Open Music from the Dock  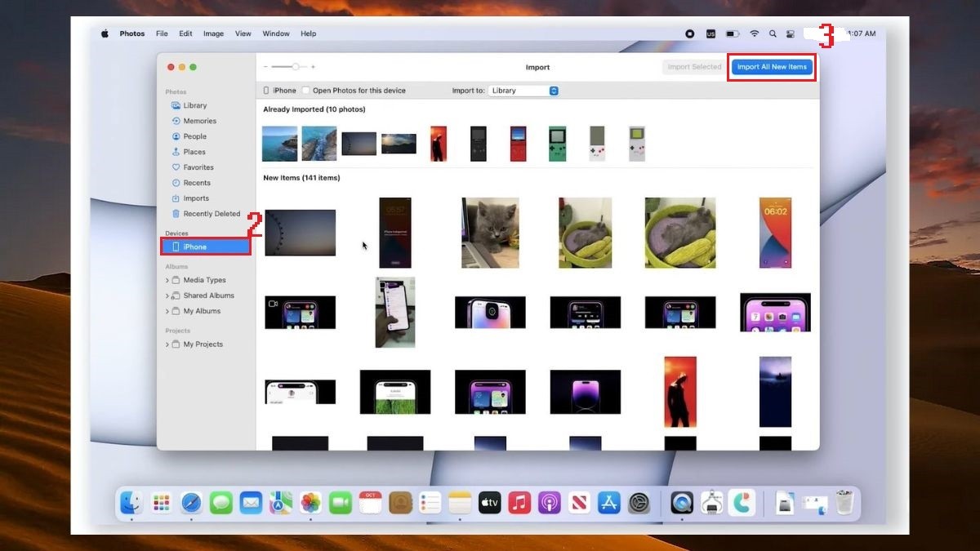[519, 503]
